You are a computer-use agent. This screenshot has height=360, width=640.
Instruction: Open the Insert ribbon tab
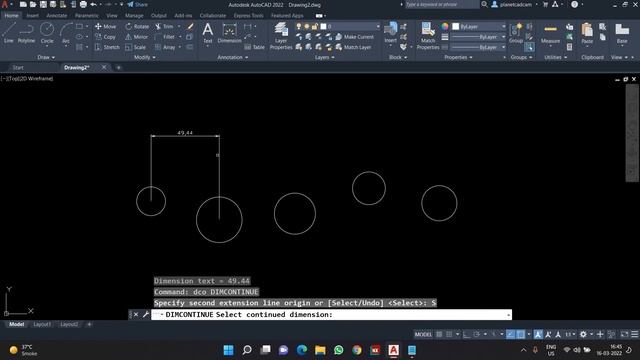[33, 16]
